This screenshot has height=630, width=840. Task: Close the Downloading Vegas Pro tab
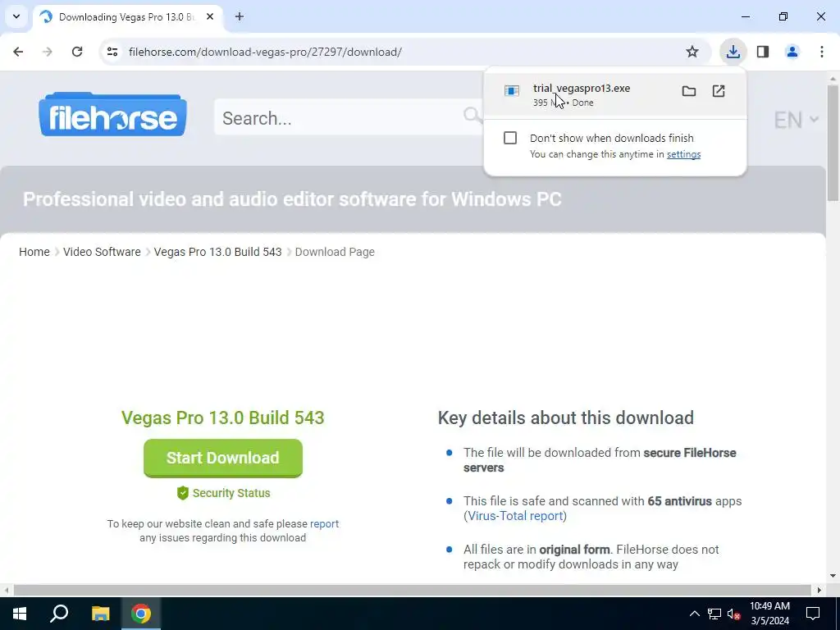coord(210,16)
